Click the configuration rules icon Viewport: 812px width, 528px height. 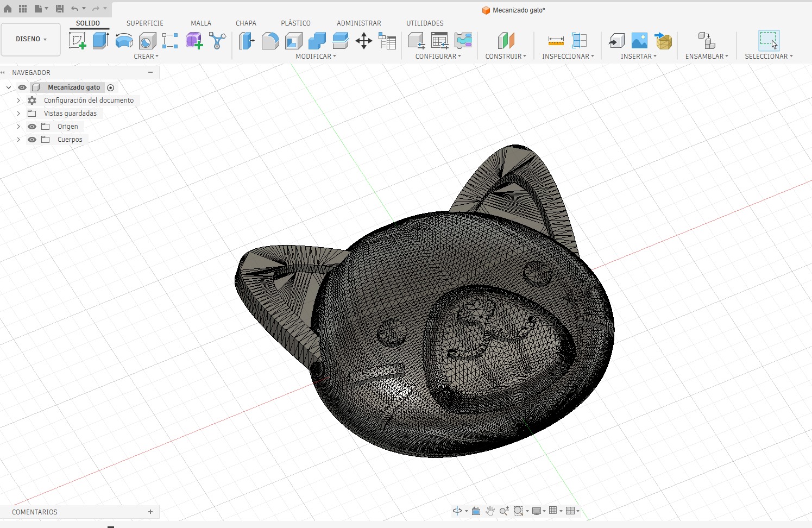(463, 41)
